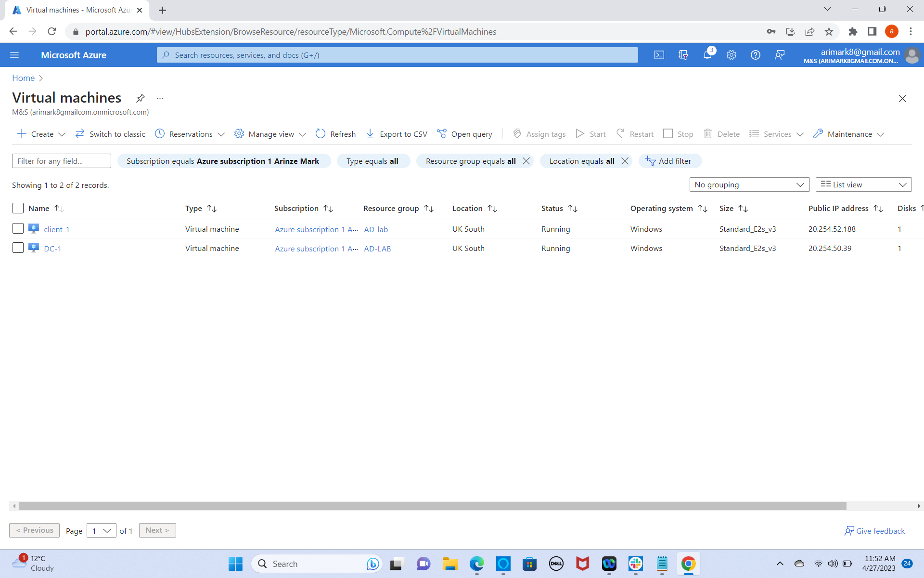
Task: Click the client-1 VM icon
Action: coord(34,228)
